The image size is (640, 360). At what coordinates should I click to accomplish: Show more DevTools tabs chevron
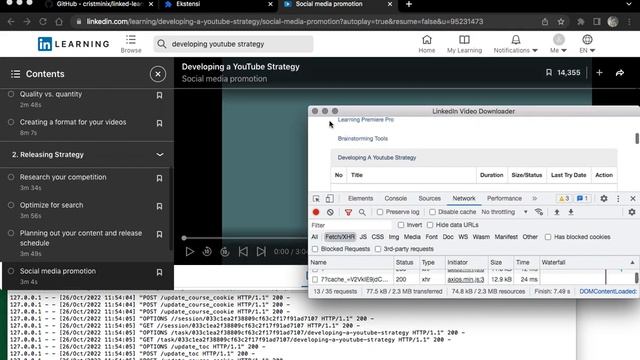tap(534, 198)
